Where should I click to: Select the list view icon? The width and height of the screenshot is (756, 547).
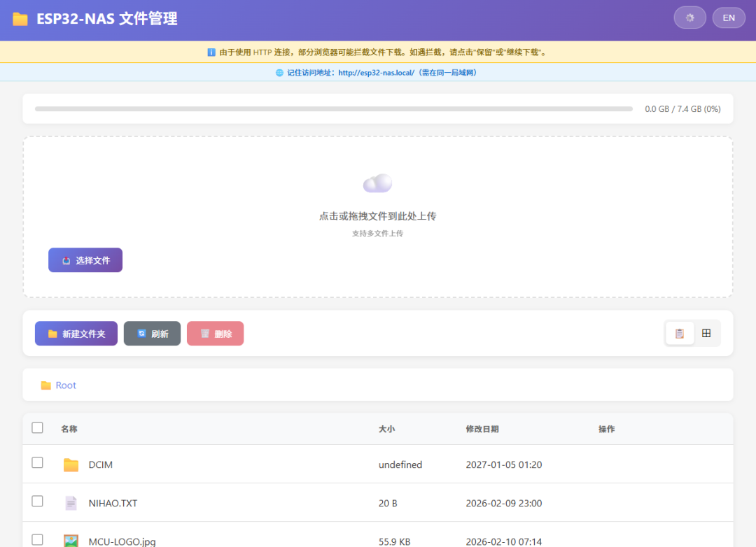[679, 333]
